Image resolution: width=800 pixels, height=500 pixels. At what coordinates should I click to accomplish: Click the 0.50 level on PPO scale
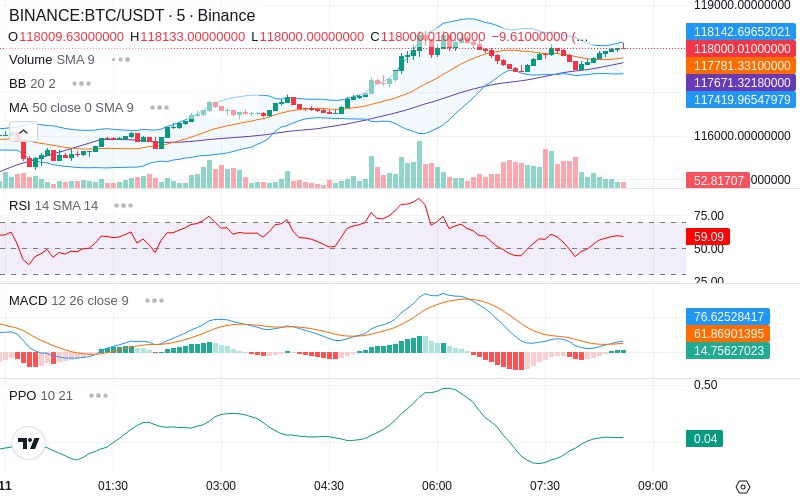point(706,385)
